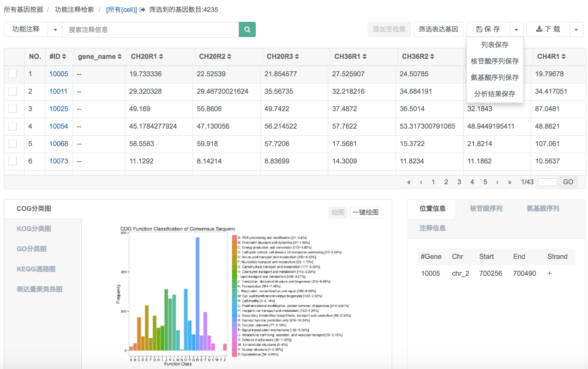Viewport: 588px width, 369px height.
Task: Sort by CH4R1 column sort icon
Action: 563,57
